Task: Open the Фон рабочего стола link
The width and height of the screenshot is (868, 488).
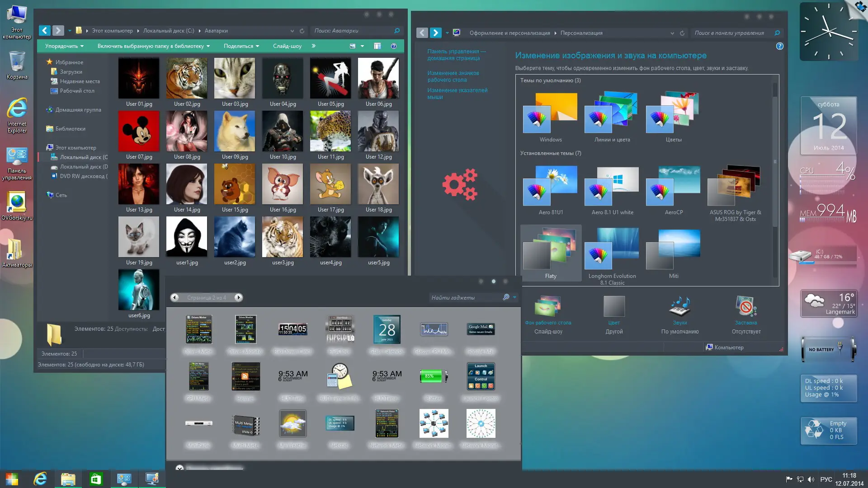Action: click(x=548, y=323)
